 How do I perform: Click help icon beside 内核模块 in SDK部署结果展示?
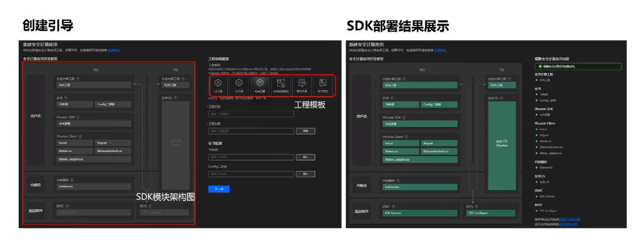398,180
